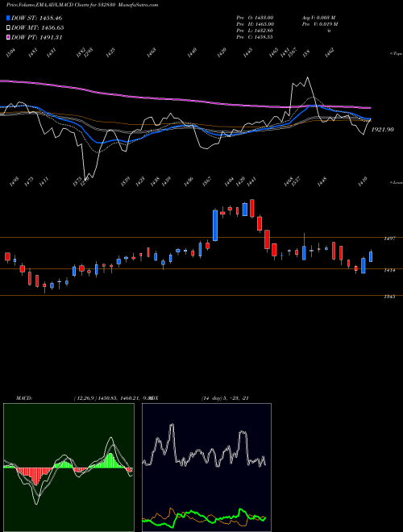Click the '<Tops' label at the right edge
The image size is (403, 532).
click(396, 54)
